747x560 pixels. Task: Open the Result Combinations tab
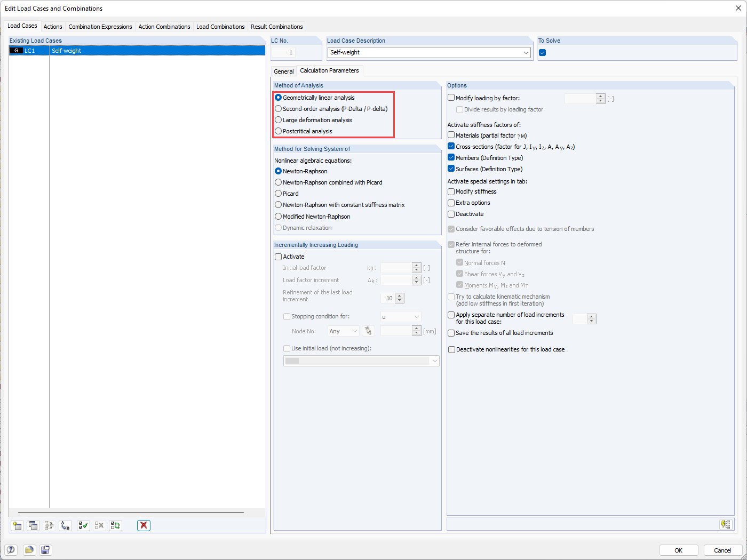click(277, 27)
